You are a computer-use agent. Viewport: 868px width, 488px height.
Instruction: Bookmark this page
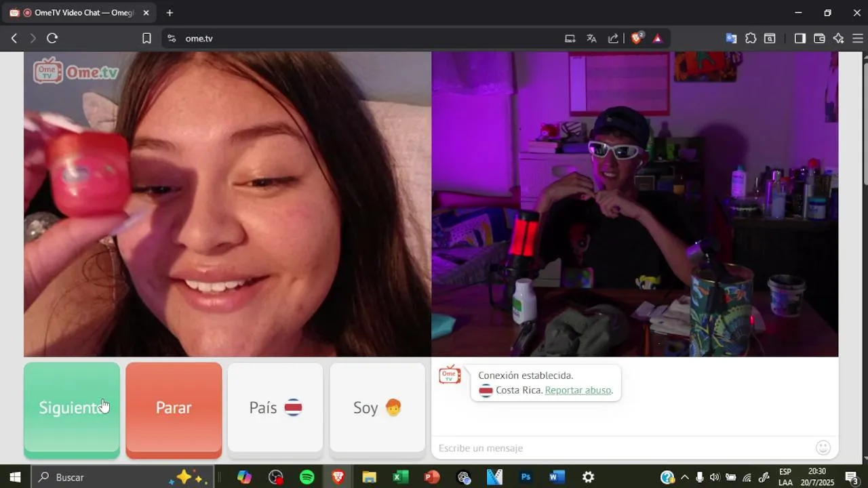(x=146, y=39)
